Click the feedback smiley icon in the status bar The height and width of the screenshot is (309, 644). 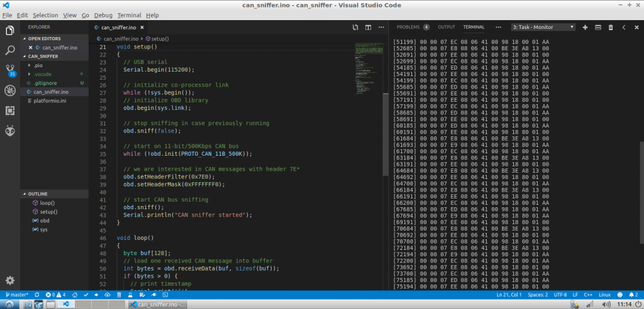pos(619,295)
